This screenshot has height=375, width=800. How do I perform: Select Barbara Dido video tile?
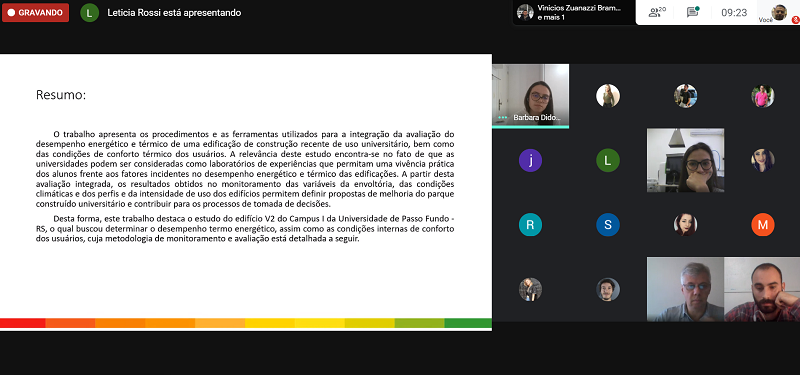[530, 95]
